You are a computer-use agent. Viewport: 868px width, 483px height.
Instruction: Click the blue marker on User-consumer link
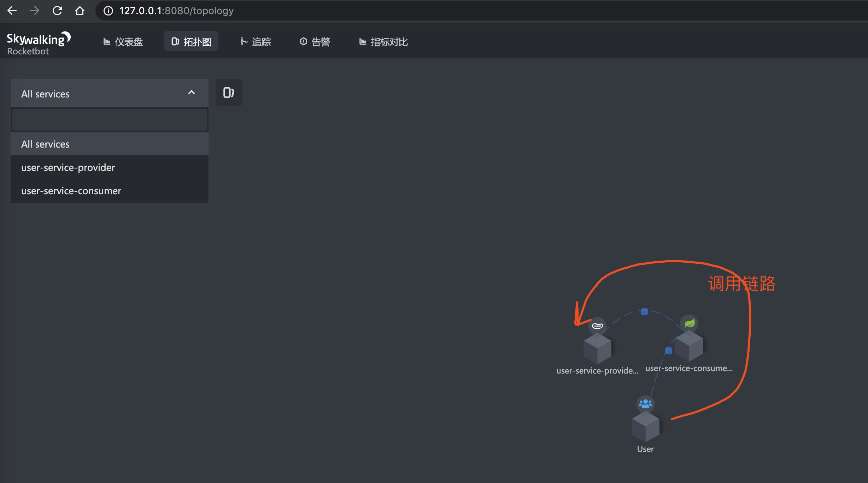pos(668,351)
